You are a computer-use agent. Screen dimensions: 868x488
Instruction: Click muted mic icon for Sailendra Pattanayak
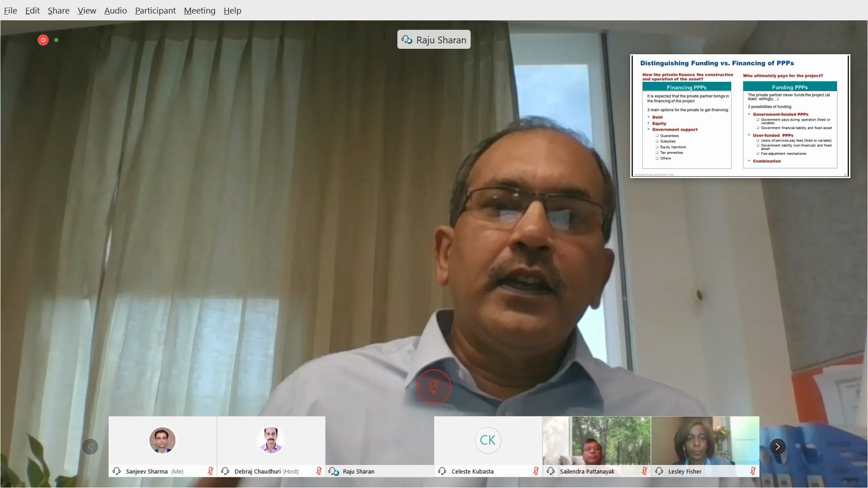(644, 471)
